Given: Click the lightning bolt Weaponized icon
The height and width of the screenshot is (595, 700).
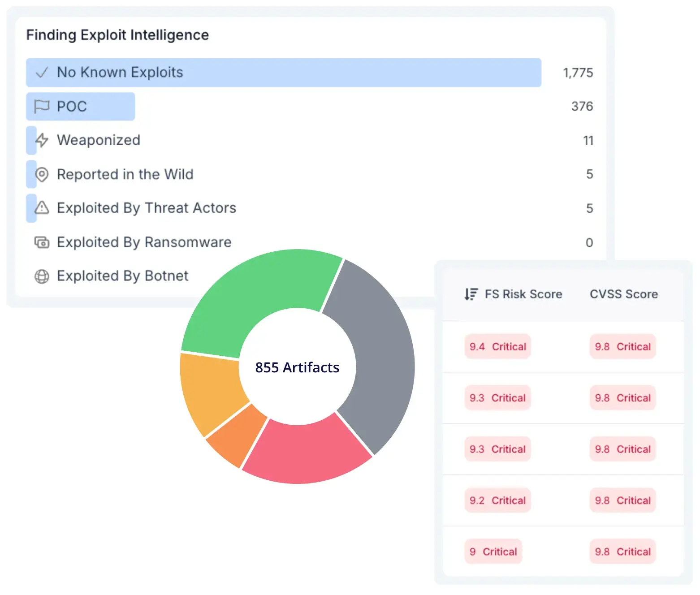Looking at the screenshot, I should pos(42,140).
